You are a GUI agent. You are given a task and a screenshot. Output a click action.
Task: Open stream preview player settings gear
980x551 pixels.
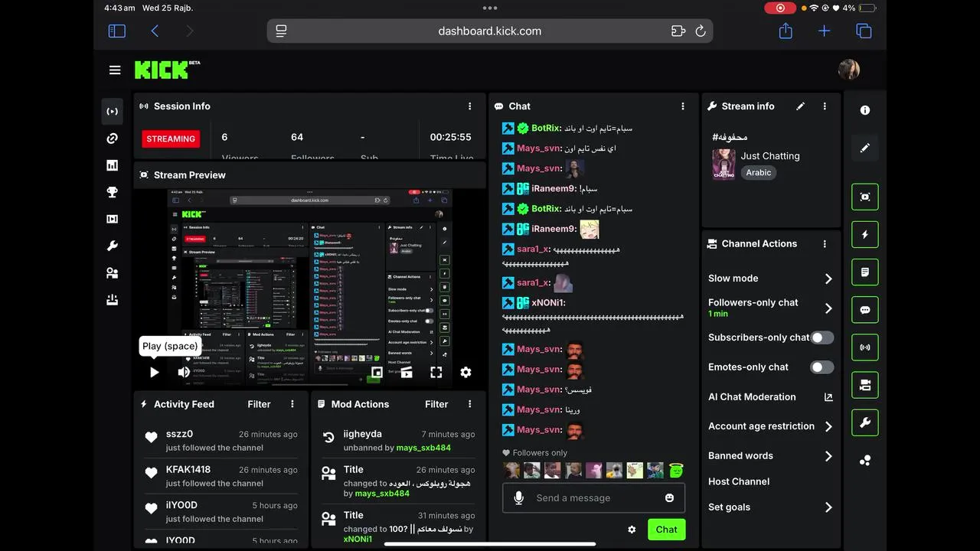(465, 373)
